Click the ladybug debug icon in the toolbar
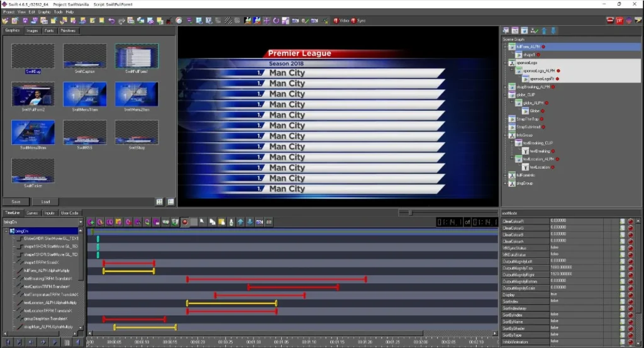Screen dimensions: 644x348 (169, 21)
